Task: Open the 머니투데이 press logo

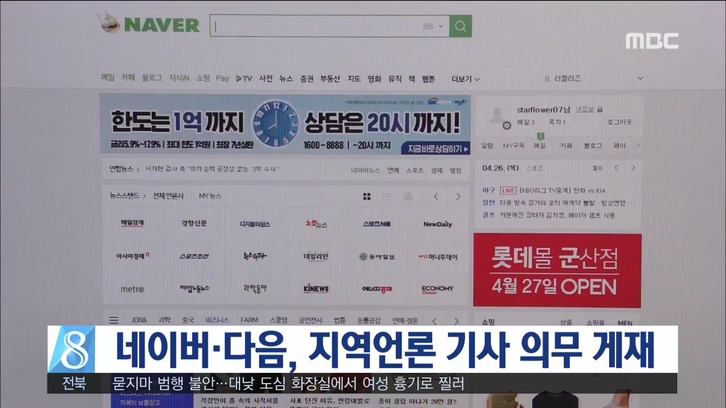Action: pyautogui.click(x=438, y=257)
